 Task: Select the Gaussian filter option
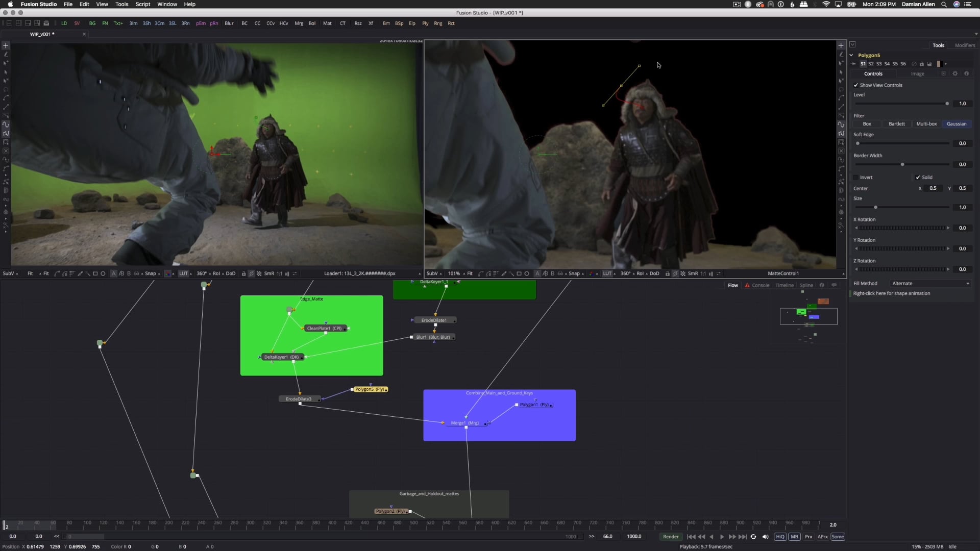tap(957, 124)
